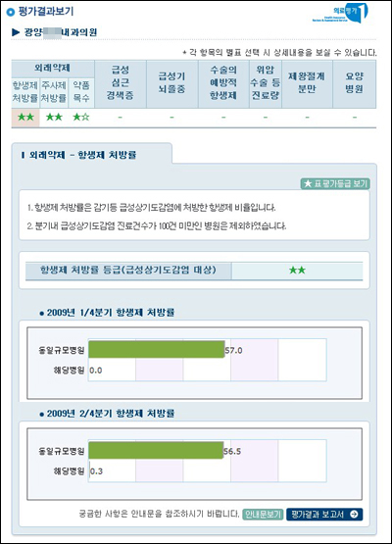Open the 안내문보기 button
Screen dimensions: 392x544
pyautogui.click(x=263, y=515)
